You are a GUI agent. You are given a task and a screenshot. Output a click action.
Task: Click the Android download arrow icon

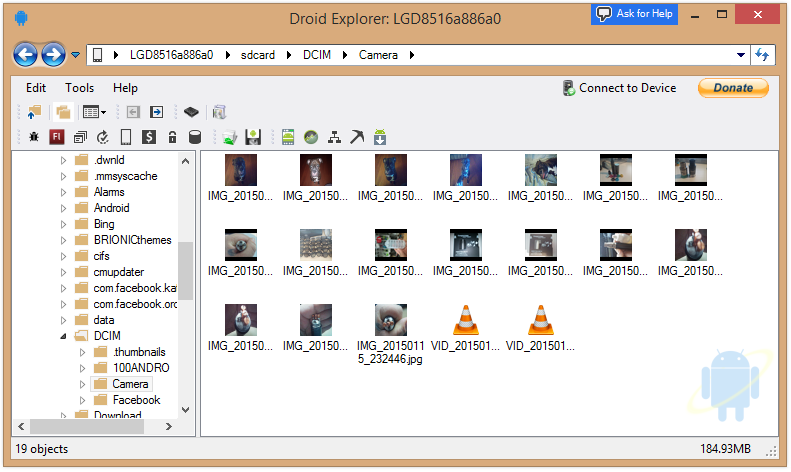point(380,137)
